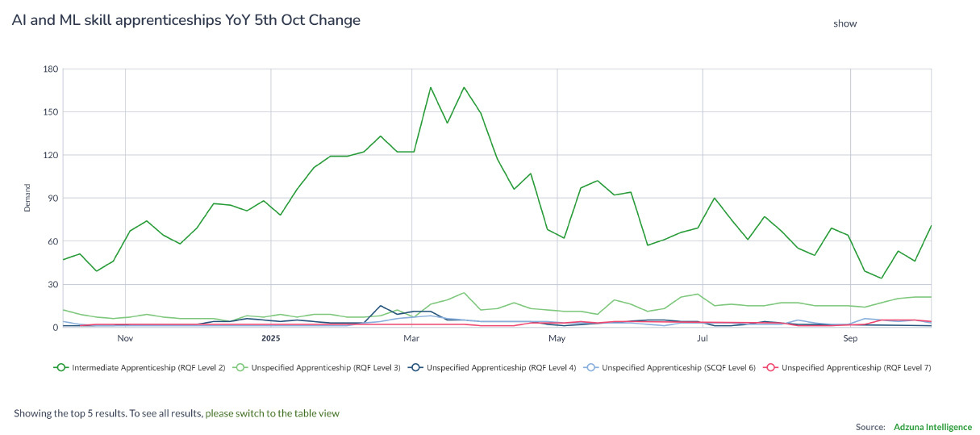Toggle the Unspecified Apprenticeship (RQF Level 7) series label
This screenshot has width=980, height=435.
point(856,368)
